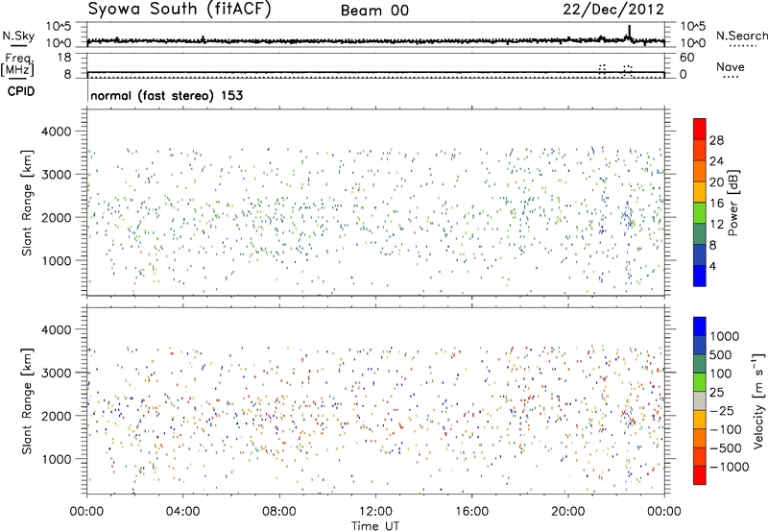
Task: Click the tall noise spike in the N.Sky trace
Action: point(630,32)
